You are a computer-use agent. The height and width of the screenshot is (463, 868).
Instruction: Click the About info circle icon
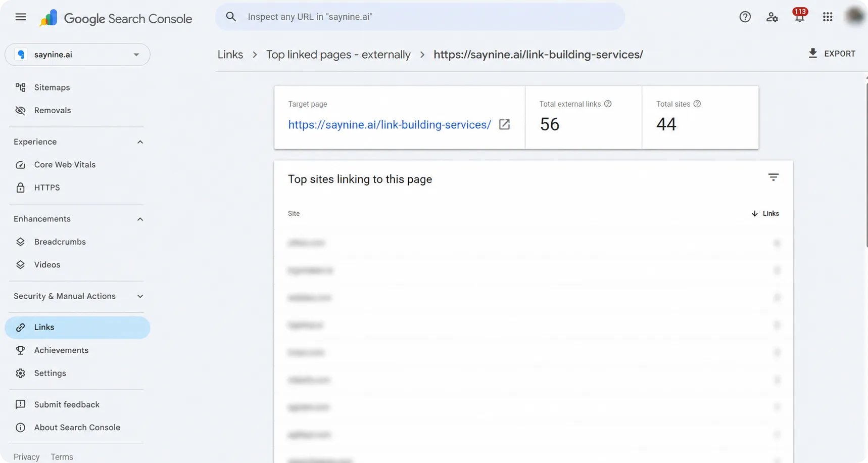point(20,428)
